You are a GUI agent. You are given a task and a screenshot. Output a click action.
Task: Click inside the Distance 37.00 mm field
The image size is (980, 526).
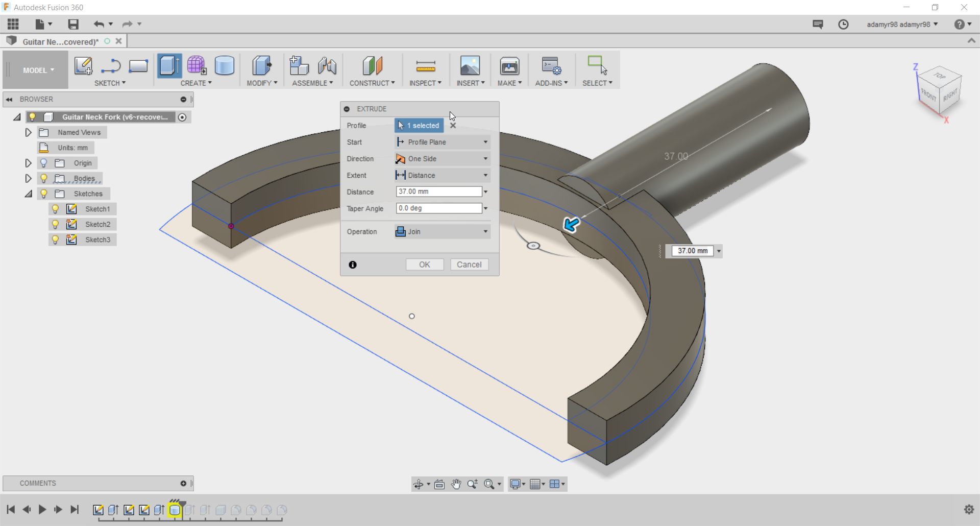click(x=438, y=192)
